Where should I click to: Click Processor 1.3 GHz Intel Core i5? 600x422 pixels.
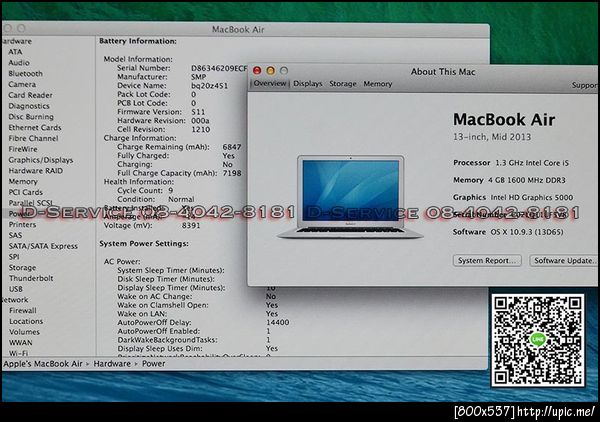click(511, 163)
